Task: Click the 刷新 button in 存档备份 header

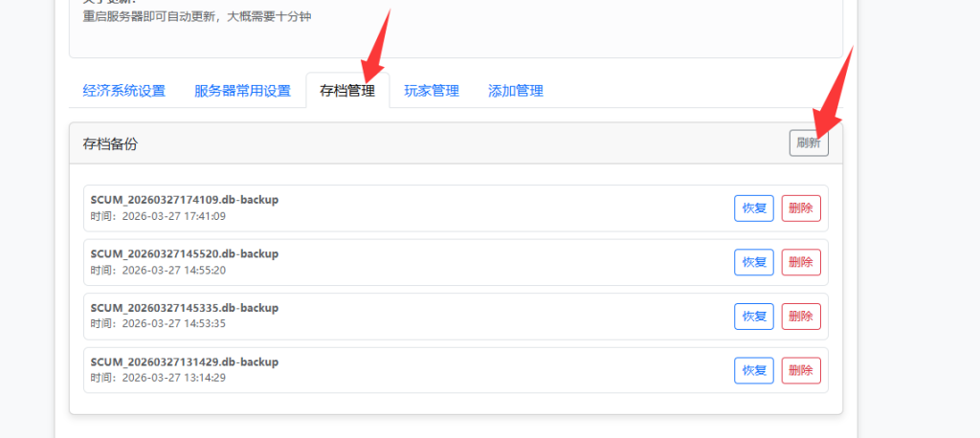Action: 809,143
